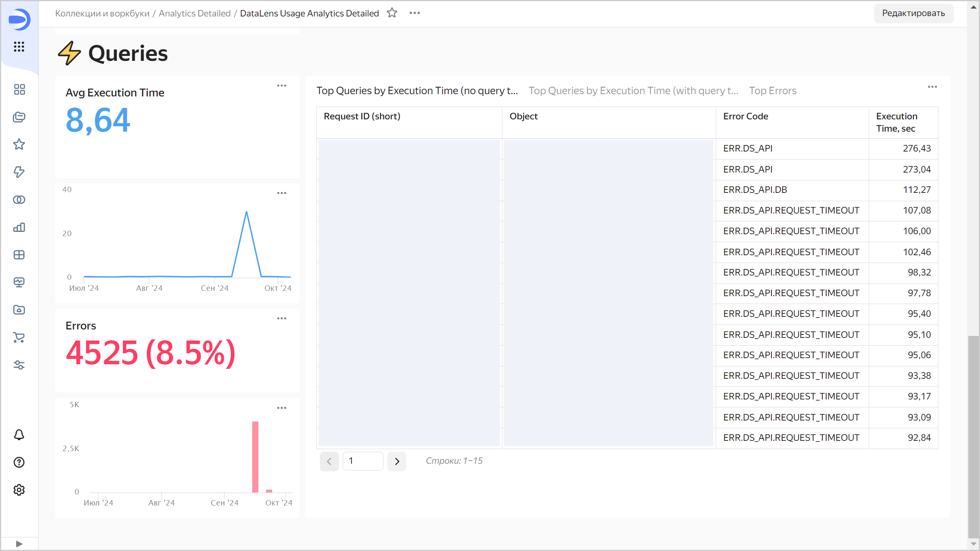Open the Datasets grid icon in sidebar
Viewport: 980px width, 551px height.
click(19, 255)
